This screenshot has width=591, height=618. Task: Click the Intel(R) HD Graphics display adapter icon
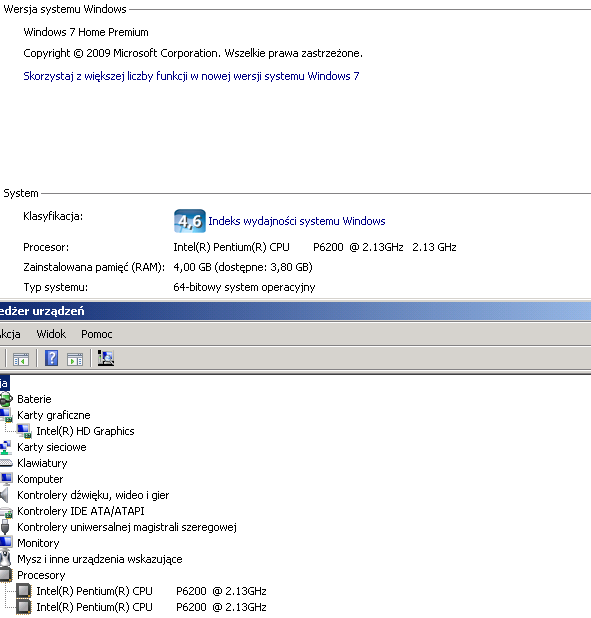click(x=24, y=431)
